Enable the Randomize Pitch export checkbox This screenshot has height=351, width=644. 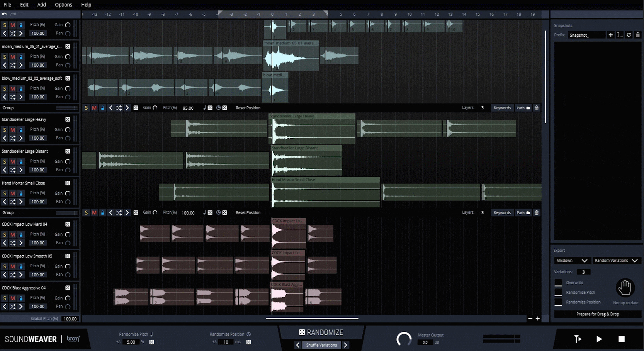click(x=558, y=292)
